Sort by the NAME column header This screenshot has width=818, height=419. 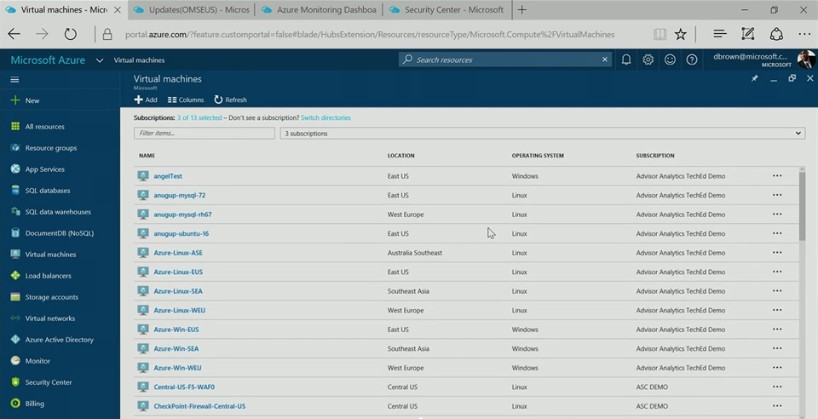[147, 155]
